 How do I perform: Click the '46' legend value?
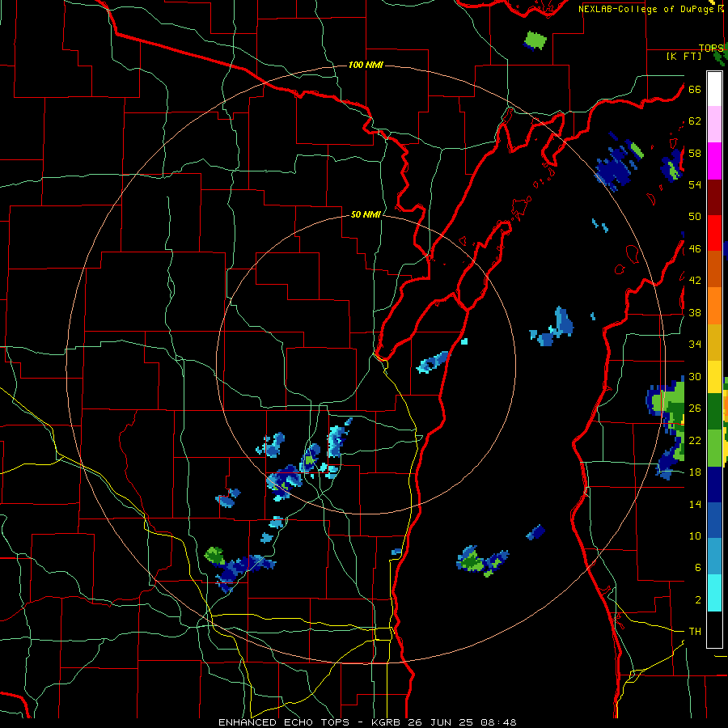click(x=695, y=249)
